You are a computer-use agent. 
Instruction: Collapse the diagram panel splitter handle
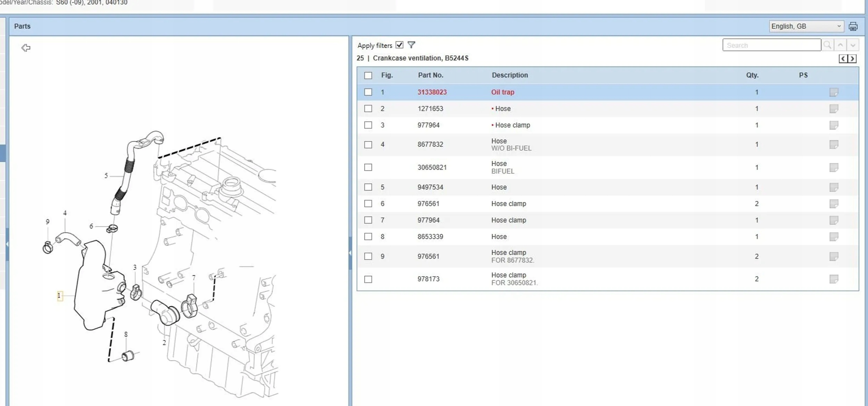350,253
